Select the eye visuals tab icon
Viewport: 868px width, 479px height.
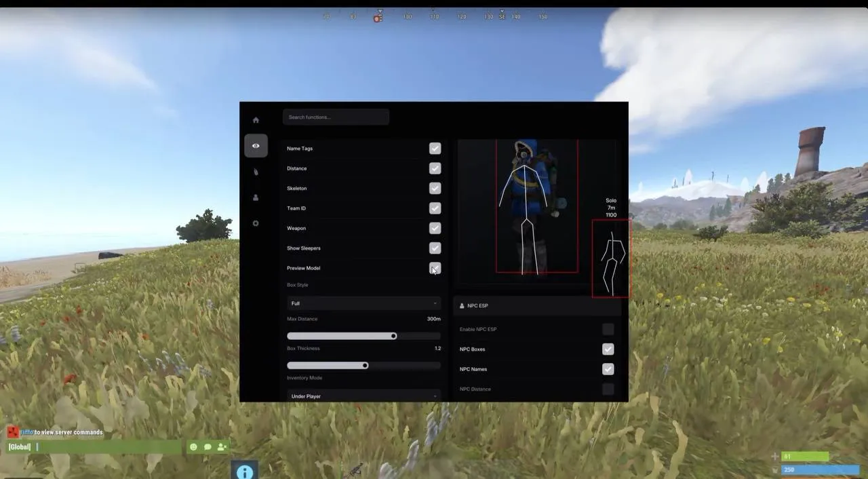(x=256, y=146)
